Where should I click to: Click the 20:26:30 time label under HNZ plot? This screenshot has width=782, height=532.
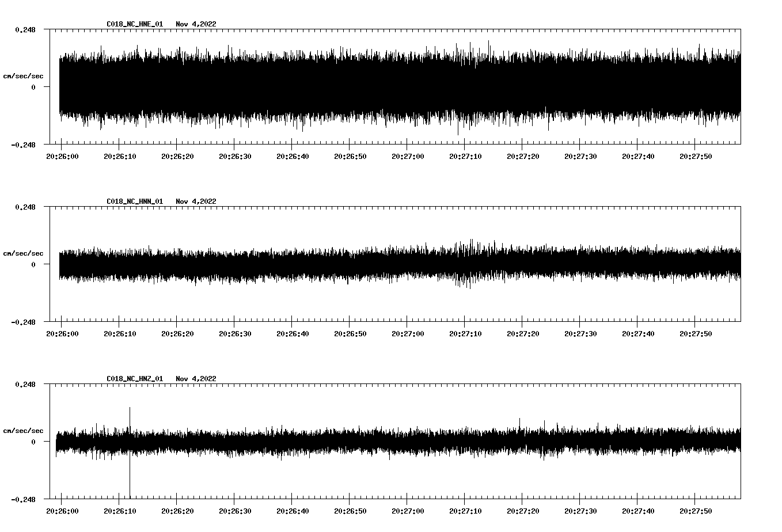[235, 511]
